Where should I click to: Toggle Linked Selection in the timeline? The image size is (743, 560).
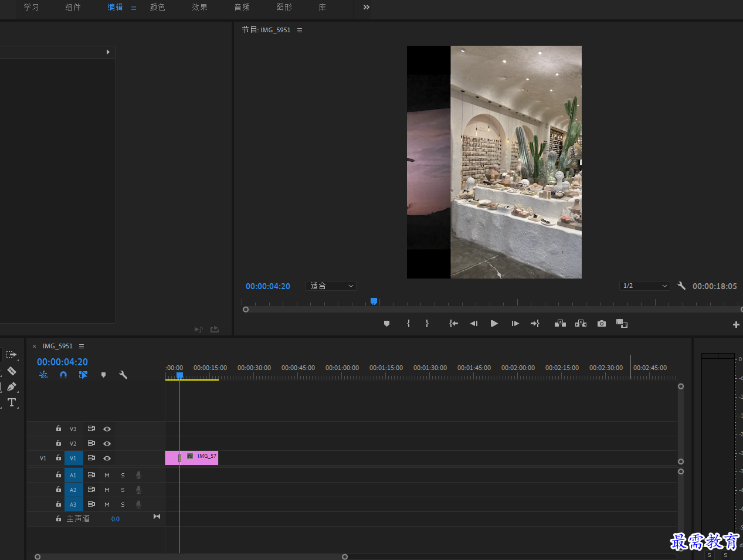coord(83,375)
